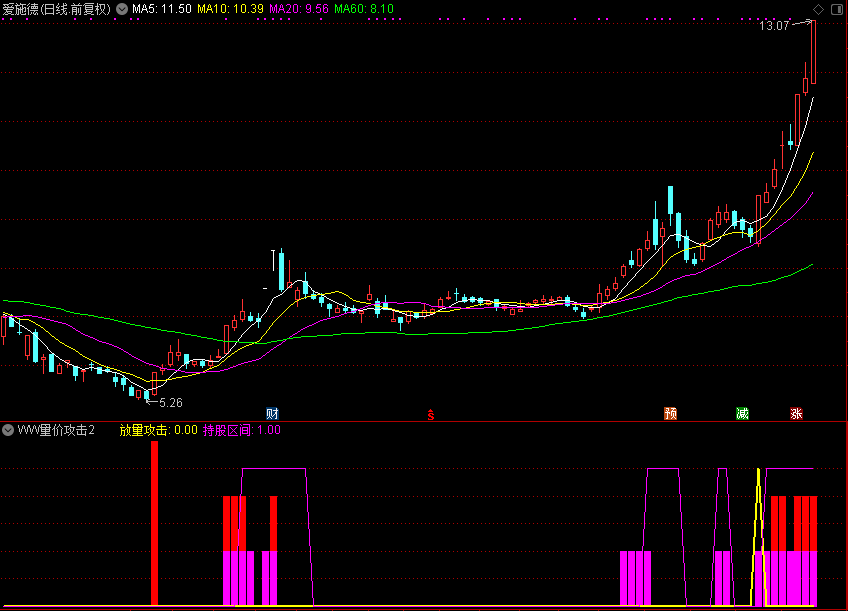Screen dimensions: 848x611
Task: Click the 爱施德(日线.前复权) chart title
Action: 57,9
